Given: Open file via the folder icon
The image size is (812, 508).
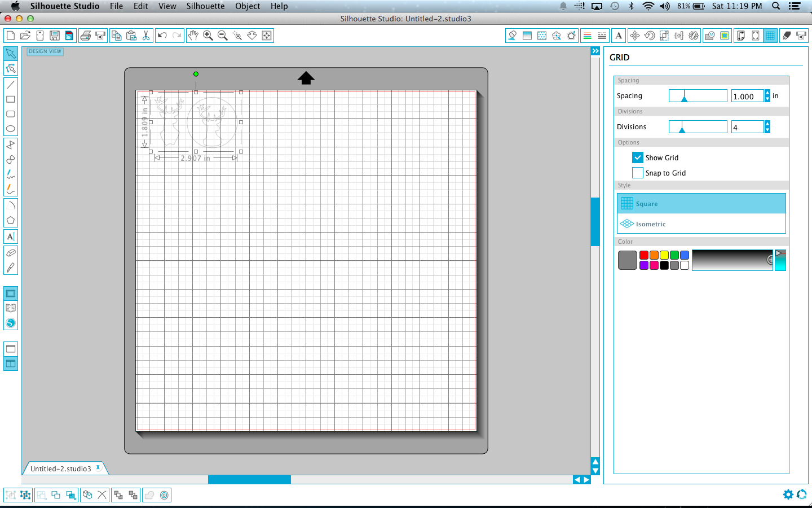Looking at the screenshot, I should coord(25,36).
